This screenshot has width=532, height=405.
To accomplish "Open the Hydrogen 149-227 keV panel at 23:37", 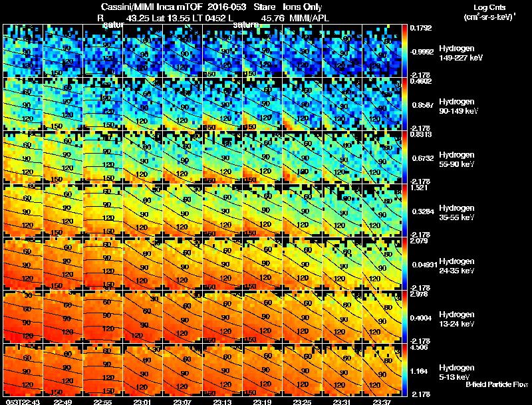I will 382,51.
